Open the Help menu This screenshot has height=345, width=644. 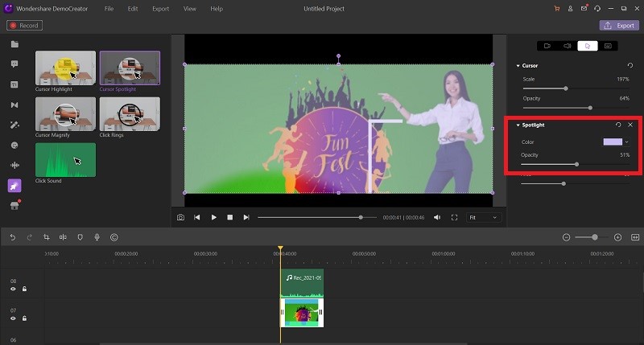217,9
